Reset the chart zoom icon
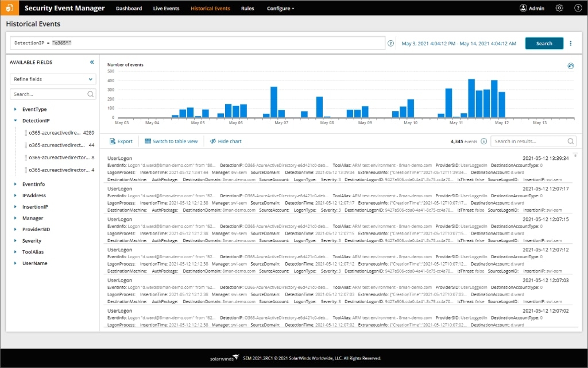Viewport: 588px width, 368px height. tap(570, 66)
